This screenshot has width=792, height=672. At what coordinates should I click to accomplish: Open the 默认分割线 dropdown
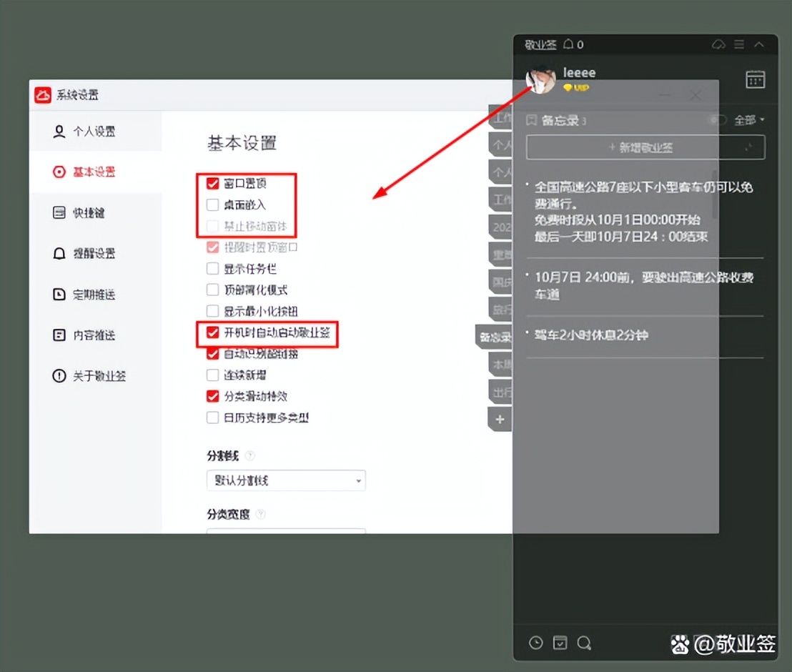coord(286,480)
